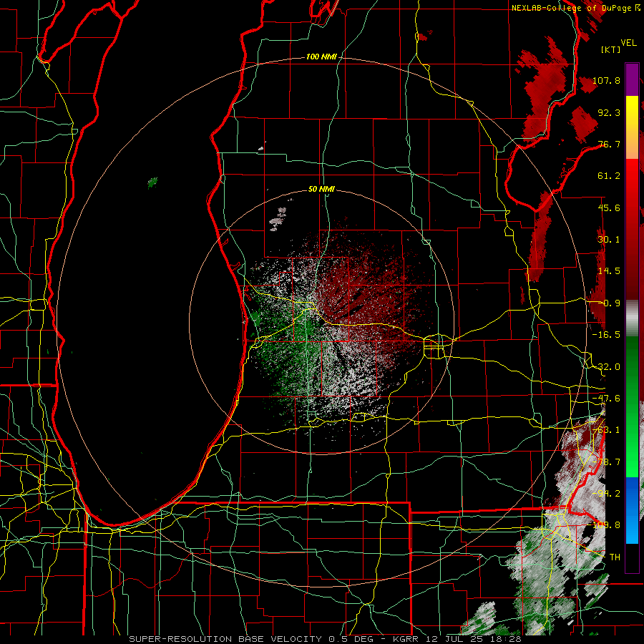Click the gray near-zero segment of the color bar
This screenshot has height=644, width=644.
point(632,318)
